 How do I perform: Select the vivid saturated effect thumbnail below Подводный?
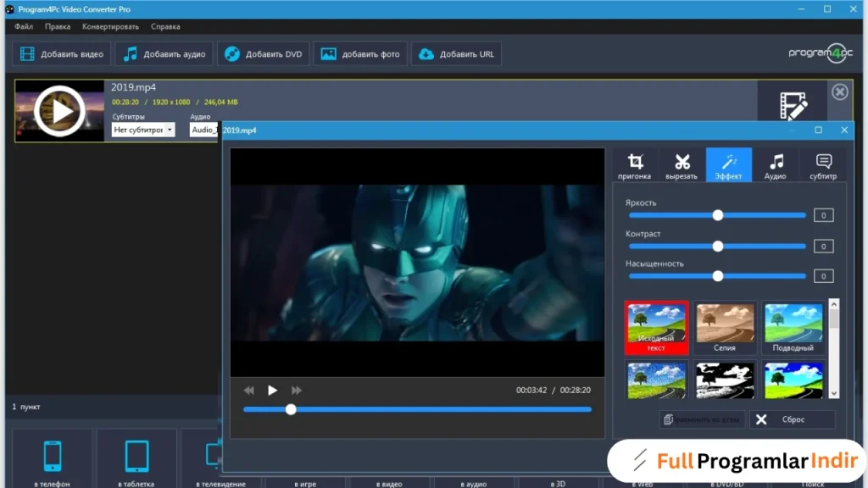click(x=793, y=380)
